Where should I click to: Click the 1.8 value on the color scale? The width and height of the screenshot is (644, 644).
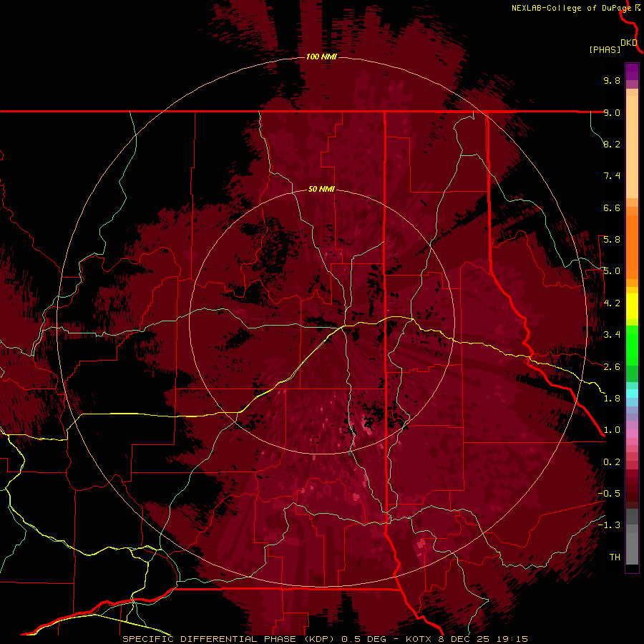click(x=612, y=399)
